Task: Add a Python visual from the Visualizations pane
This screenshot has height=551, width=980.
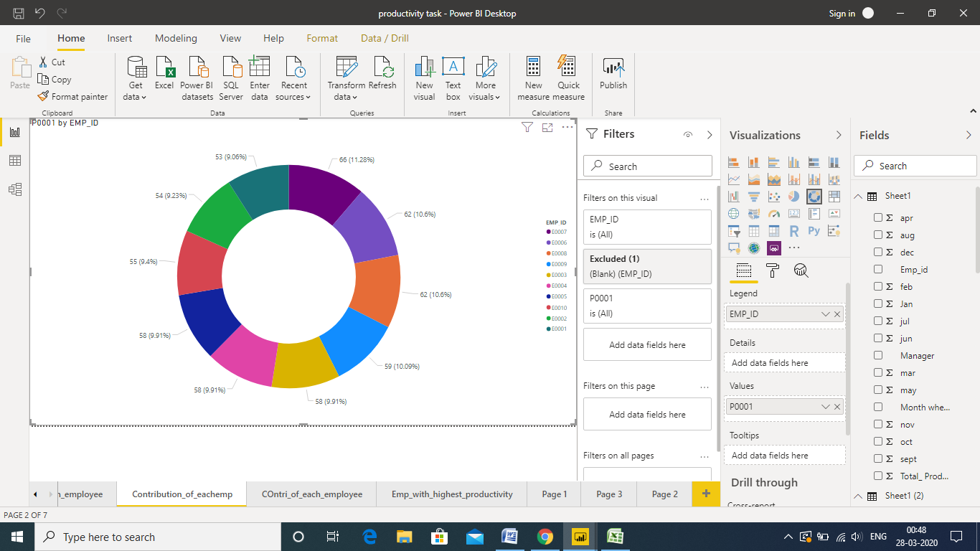Action: [x=814, y=230]
